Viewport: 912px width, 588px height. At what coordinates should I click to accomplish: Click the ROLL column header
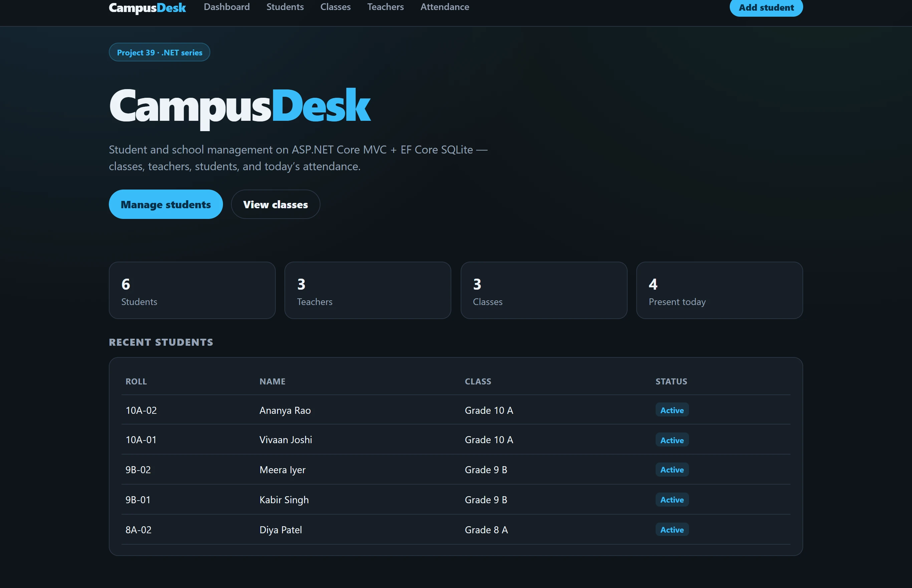[x=136, y=381]
